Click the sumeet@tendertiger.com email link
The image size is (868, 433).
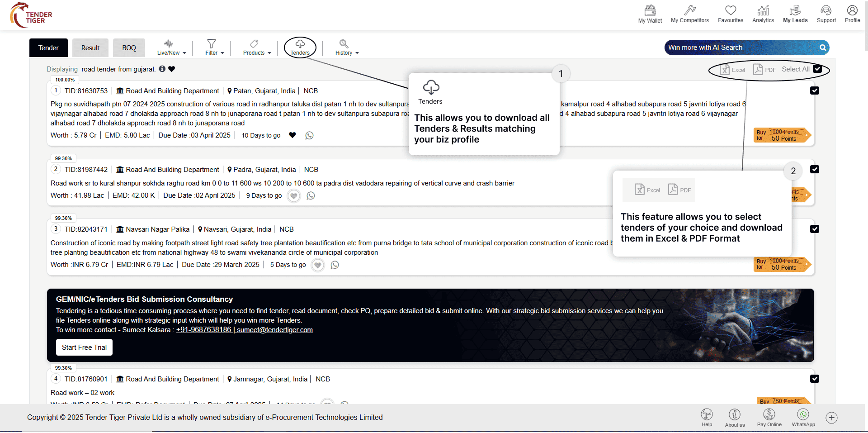click(x=274, y=330)
